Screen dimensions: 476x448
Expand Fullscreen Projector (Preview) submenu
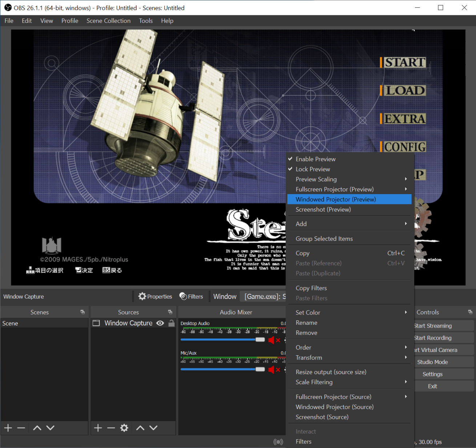(x=349, y=189)
